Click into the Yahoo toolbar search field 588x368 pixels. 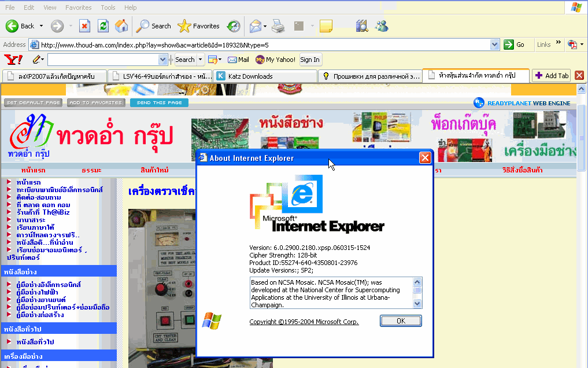click(103, 60)
